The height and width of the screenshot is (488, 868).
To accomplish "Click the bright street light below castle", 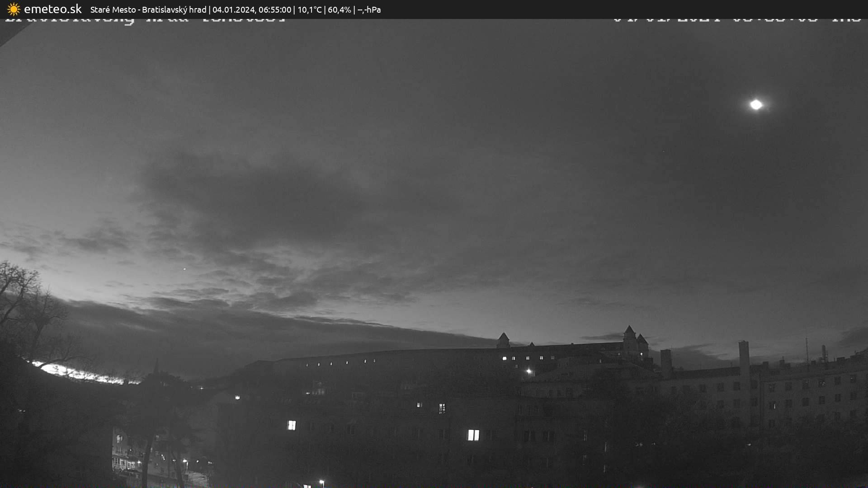I will coord(528,371).
